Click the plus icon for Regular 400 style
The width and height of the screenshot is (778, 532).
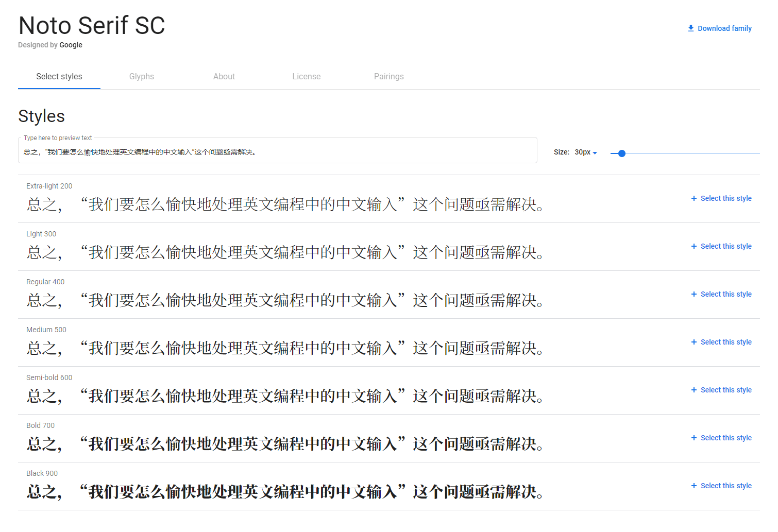coord(694,294)
